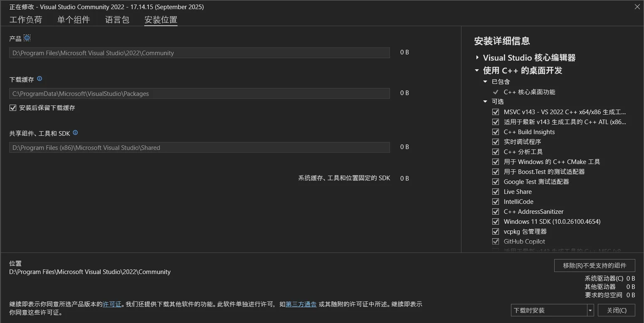Viewport: 644px width, 323px height.
Task: Switch to the 语言包 tab
Action: (x=117, y=20)
